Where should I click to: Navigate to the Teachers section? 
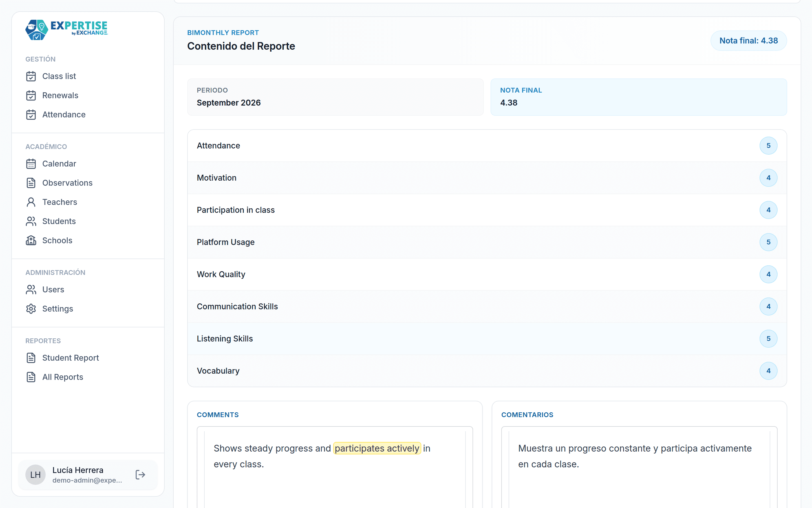point(60,202)
